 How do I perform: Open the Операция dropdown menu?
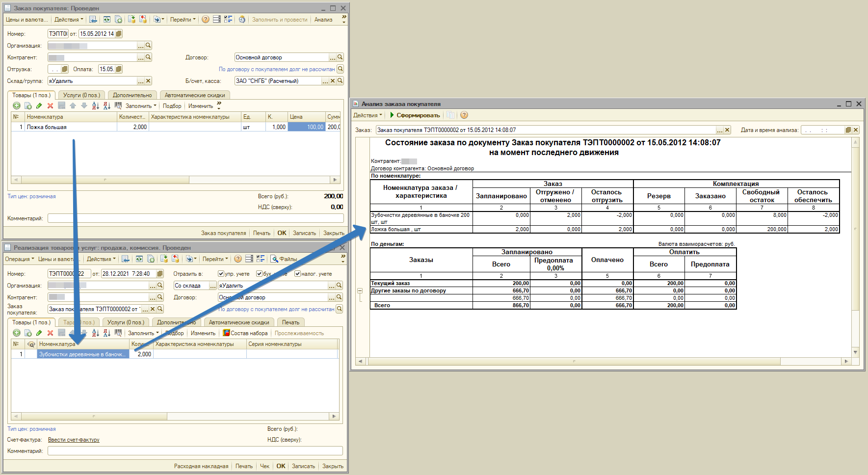tap(20, 259)
